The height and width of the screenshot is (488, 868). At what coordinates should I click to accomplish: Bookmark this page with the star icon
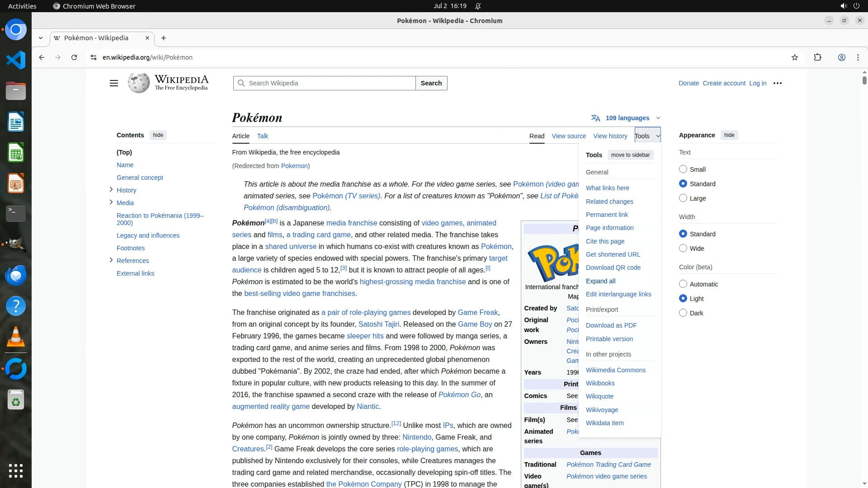[x=795, y=57]
